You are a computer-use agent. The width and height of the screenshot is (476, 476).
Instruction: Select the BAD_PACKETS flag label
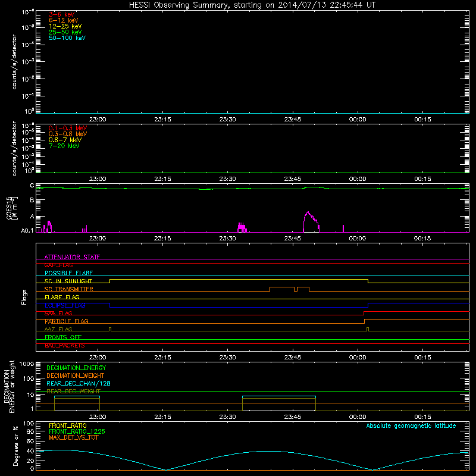65,346
